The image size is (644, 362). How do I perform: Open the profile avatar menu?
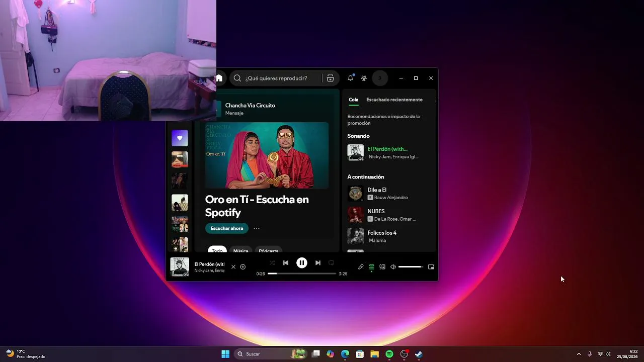(x=380, y=78)
